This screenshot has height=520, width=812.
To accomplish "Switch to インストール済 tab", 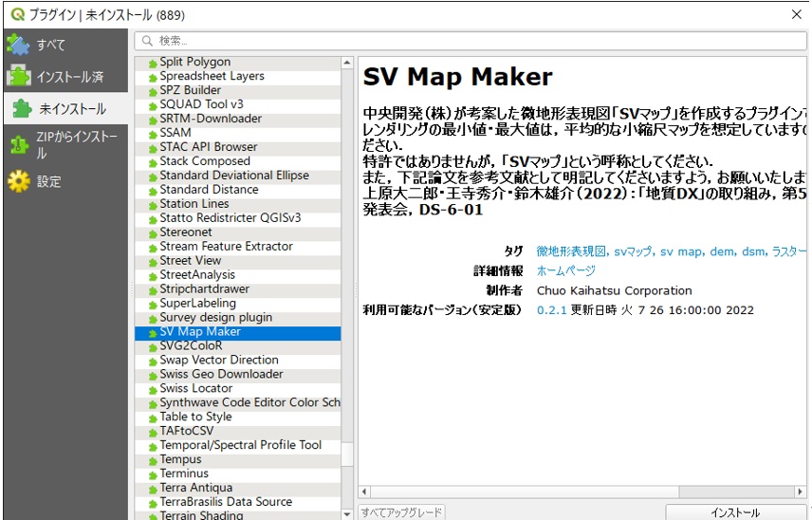I will (x=65, y=77).
